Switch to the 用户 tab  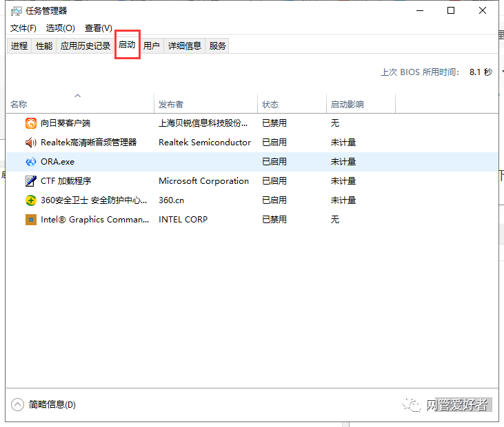pyautogui.click(x=152, y=46)
